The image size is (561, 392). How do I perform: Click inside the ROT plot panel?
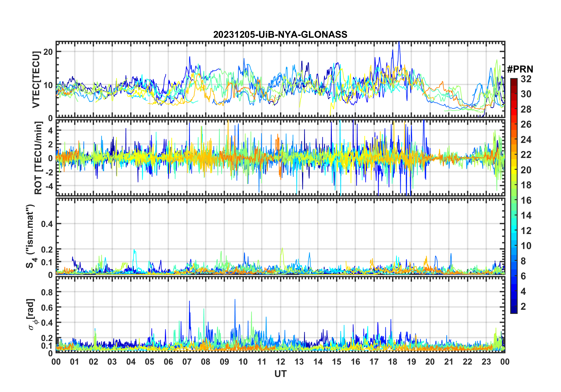click(x=280, y=157)
